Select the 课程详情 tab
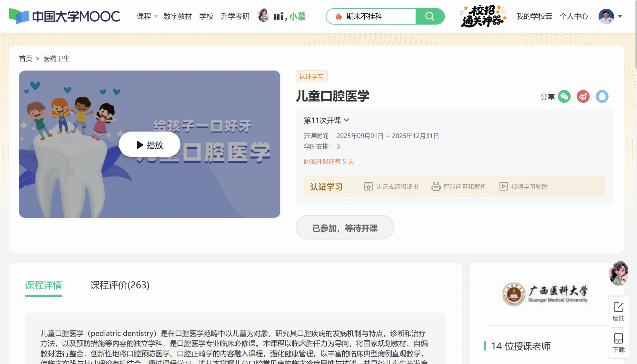The height and width of the screenshot is (364, 637). [x=44, y=285]
